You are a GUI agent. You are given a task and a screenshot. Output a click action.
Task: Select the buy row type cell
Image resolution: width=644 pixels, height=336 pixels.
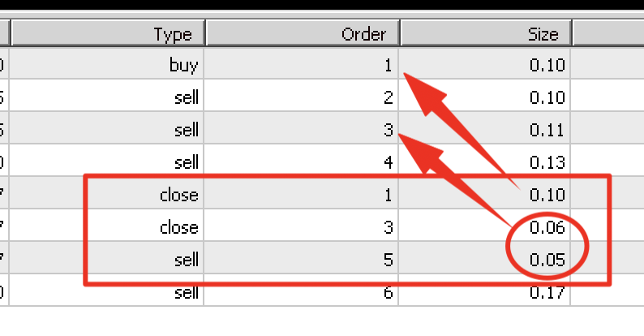tap(106, 64)
